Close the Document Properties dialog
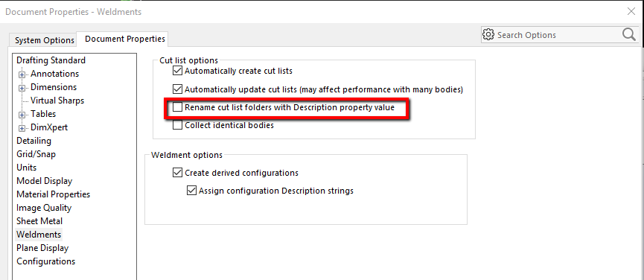Image resolution: width=644 pixels, height=280 pixels. coord(631,11)
